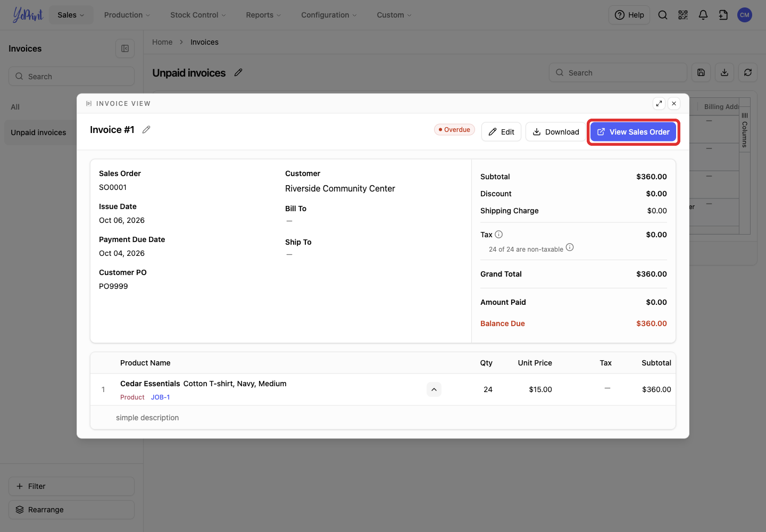Open the Columns side panel
This screenshot has width=766, height=532.
pos(745,130)
